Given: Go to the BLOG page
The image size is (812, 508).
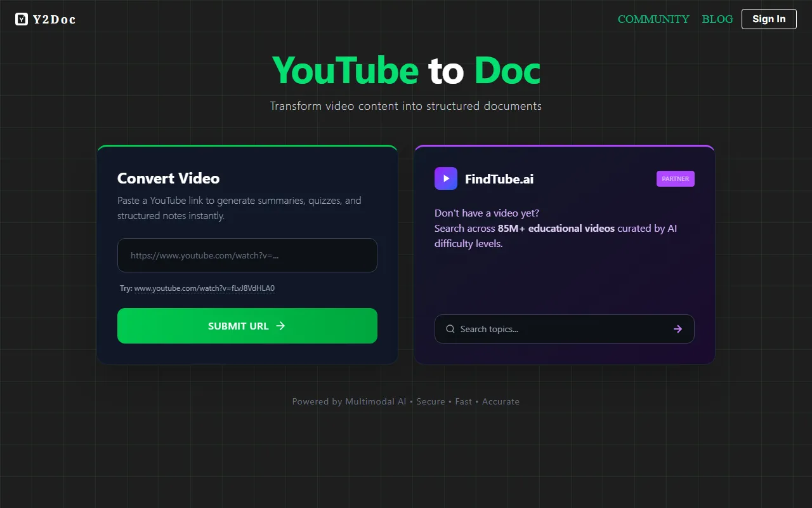Looking at the screenshot, I should 717,19.
